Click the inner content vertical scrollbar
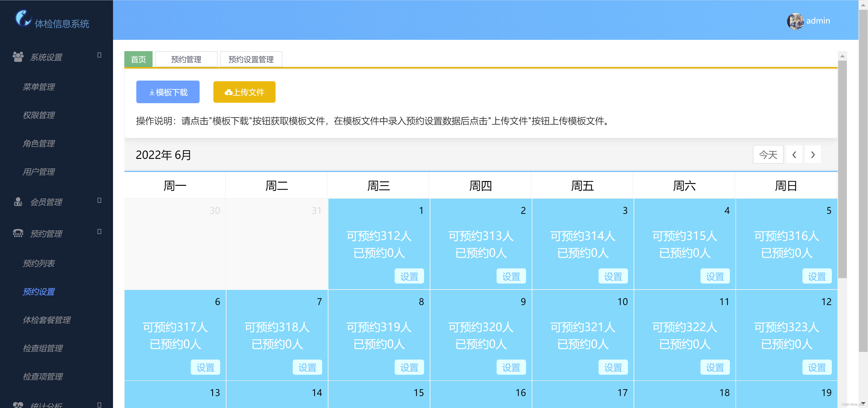868x408 pixels. coord(842,169)
